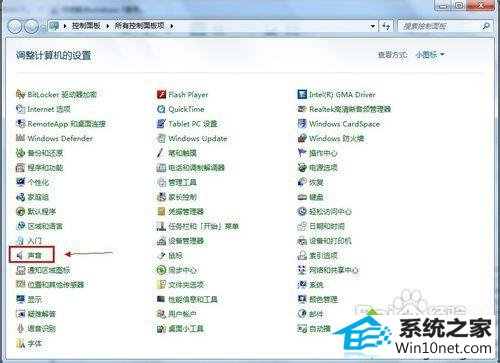Open Tablet PC 设置 icon
Screen dimensions: 500x363
(x=161, y=124)
